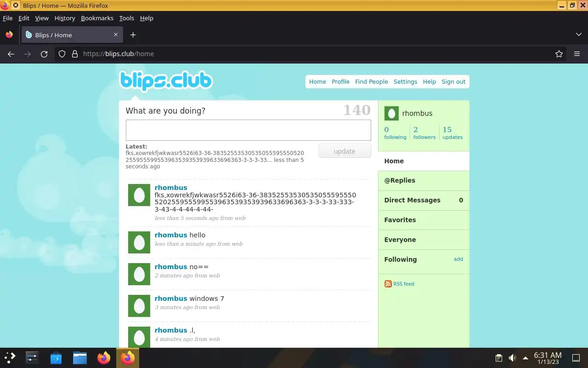Bookmark this page with the star icon
The image size is (588, 368).
[559, 54]
